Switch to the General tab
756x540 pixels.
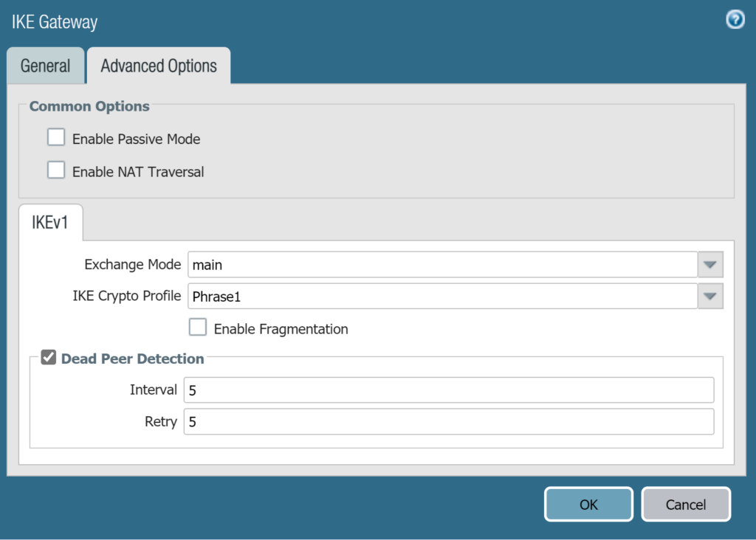45,66
